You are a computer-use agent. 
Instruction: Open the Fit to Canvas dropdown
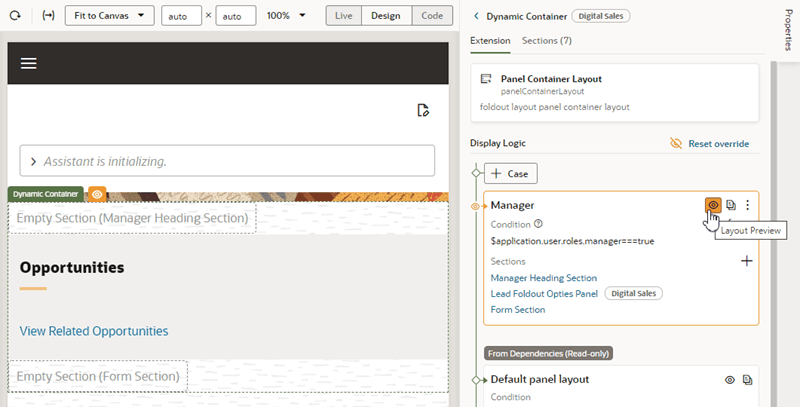pos(110,16)
